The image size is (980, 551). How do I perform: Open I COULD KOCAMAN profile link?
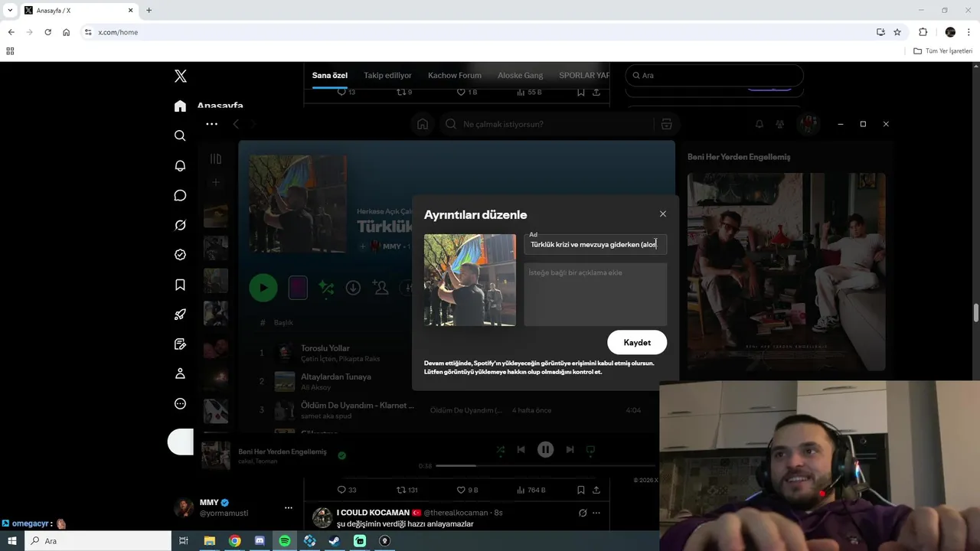click(x=373, y=513)
